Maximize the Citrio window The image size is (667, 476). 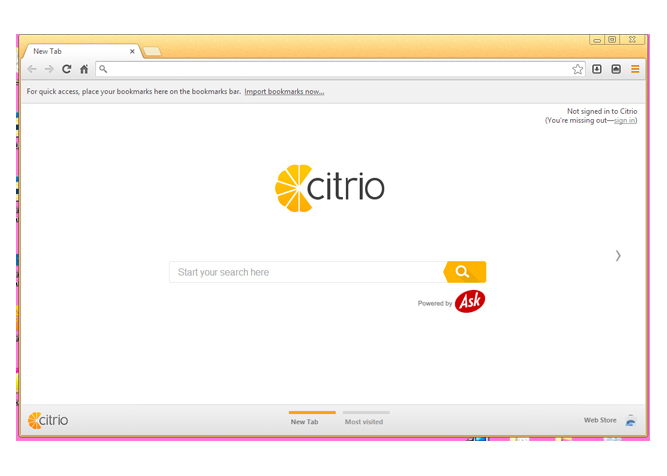pos(612,40)
